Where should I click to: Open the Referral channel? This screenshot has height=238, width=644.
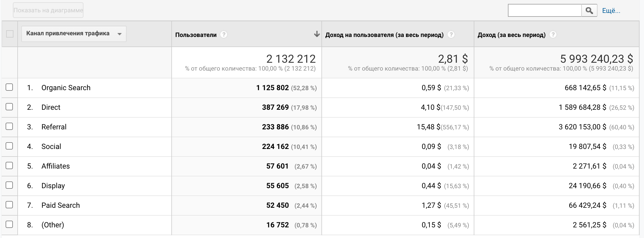pyautogui.click(x=54, y=127)
